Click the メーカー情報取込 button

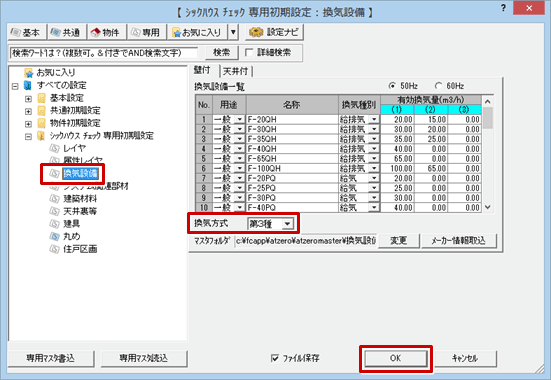pyautogui.click(x=459, y=241)
